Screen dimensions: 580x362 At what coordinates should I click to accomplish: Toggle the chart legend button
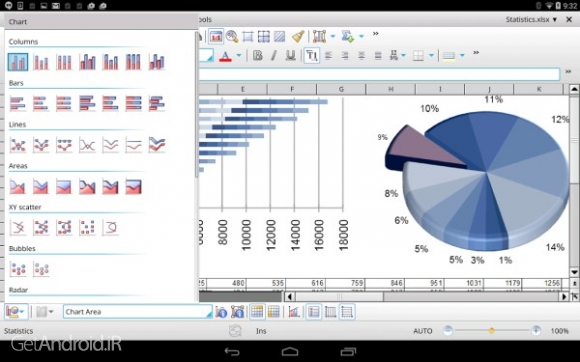click(314, 312)
